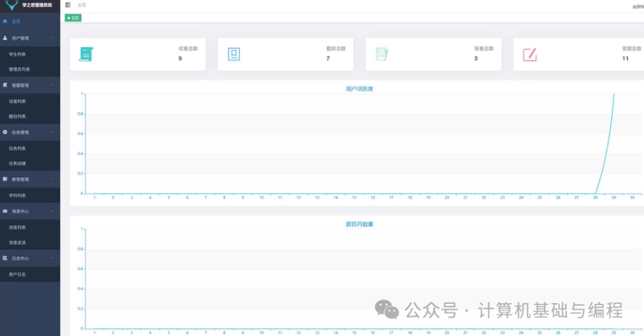The image size is (644, 336).
Task: Click the value 7 on 题目总数 card
Action: click(328, 58)
